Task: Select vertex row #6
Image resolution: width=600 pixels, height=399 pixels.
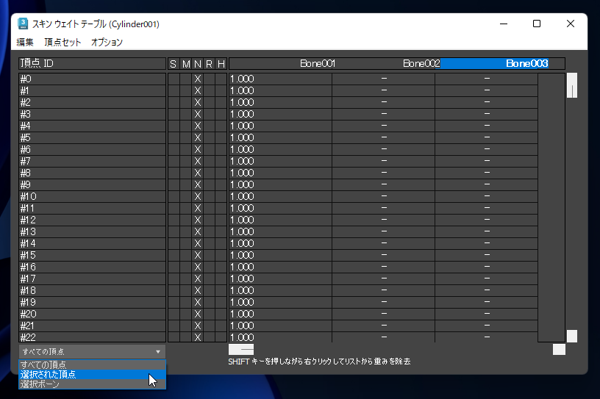Action: [x=92, y=150]
